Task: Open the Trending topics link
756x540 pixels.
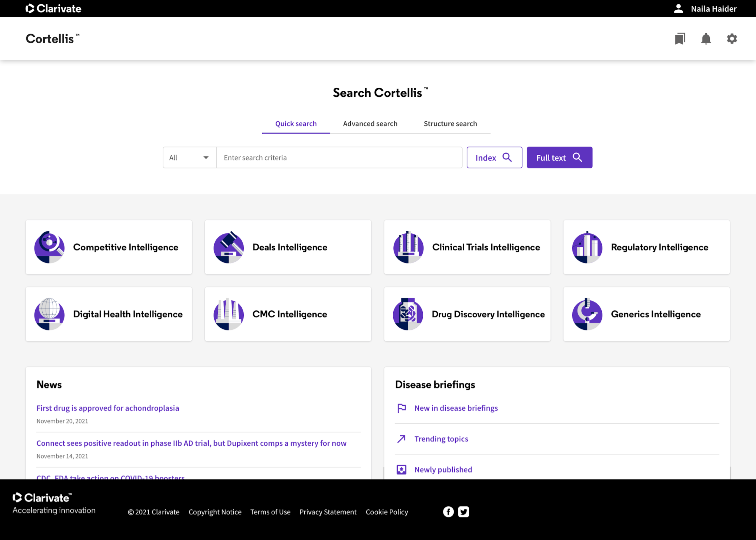Action: 441,439
